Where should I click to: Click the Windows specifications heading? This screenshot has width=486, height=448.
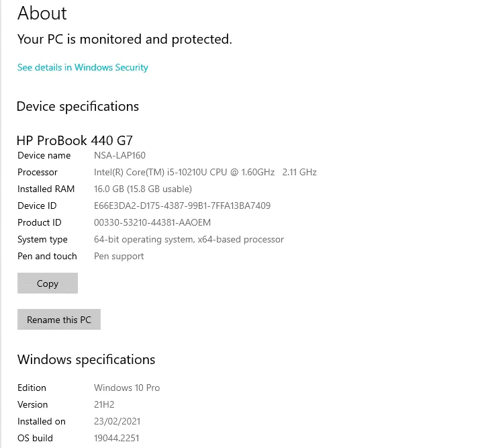(x=86, y=359)
